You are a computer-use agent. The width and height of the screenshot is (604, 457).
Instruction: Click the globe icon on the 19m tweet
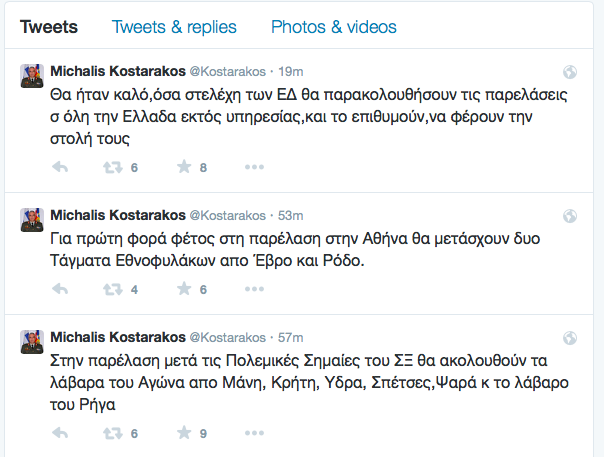[570, 72]
